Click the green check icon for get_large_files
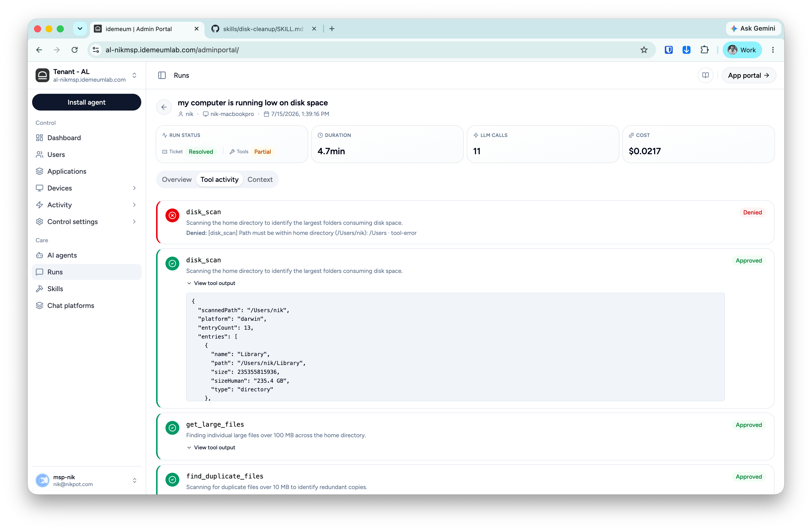The height and width of the screenshot is (531, 812). point(173,428)
